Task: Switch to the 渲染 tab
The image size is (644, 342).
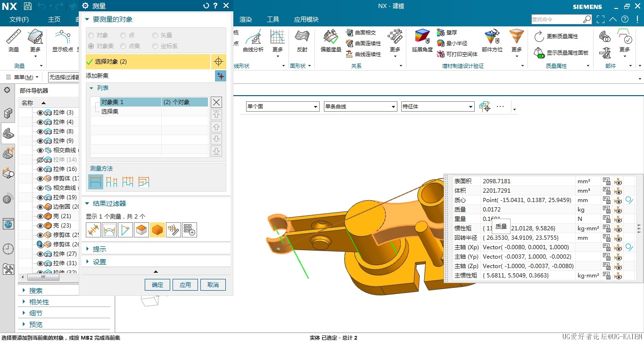Action: coord(246,19)
